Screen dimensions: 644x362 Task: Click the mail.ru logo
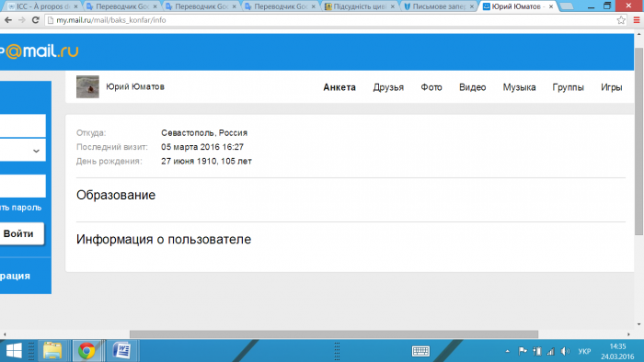[39, 51]
